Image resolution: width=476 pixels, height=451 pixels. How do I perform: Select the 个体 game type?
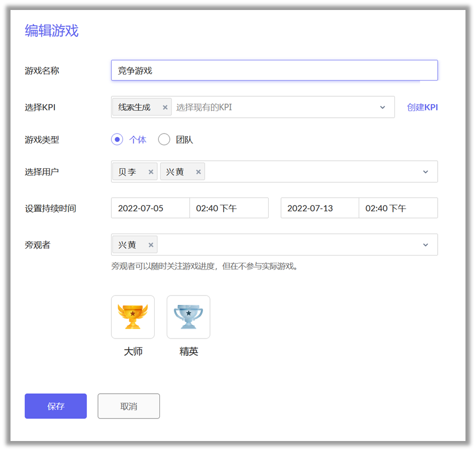[117, 140]
